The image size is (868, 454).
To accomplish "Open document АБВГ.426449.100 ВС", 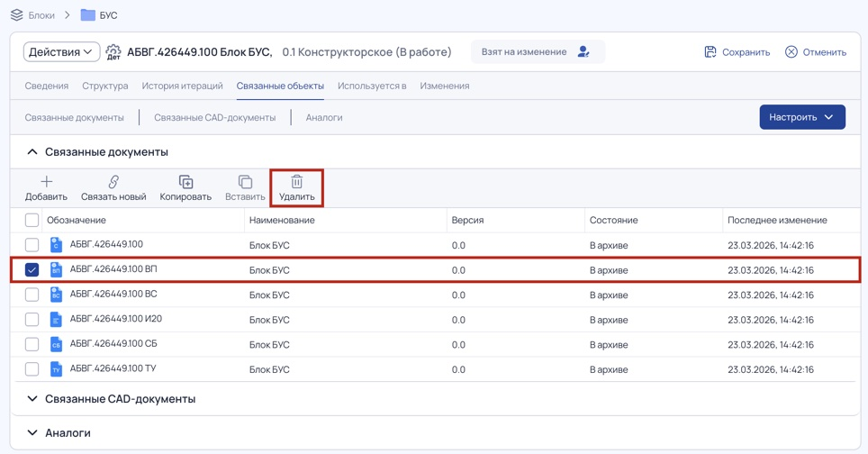I will pos(113,294).
